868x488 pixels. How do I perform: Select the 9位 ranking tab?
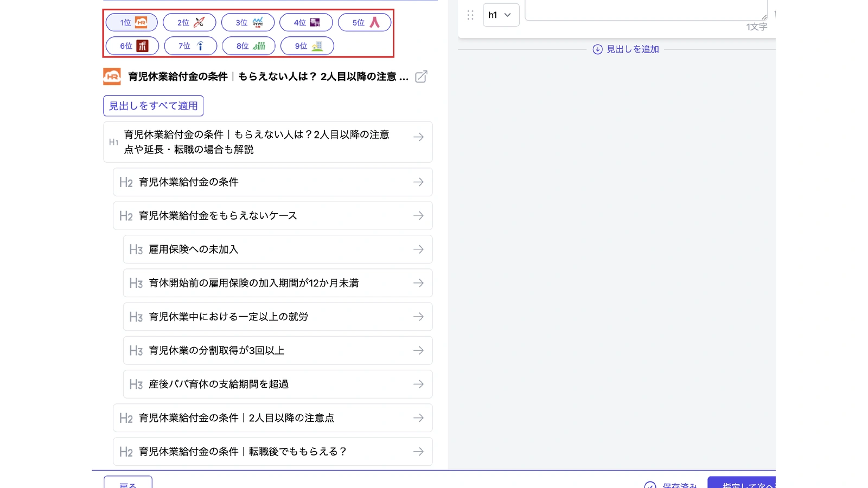point(307,46)
